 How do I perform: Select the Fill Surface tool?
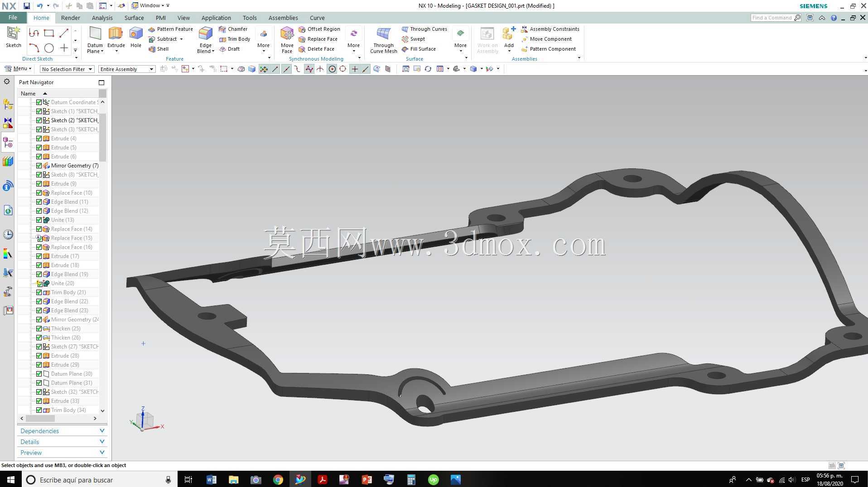tap(419, 49)
